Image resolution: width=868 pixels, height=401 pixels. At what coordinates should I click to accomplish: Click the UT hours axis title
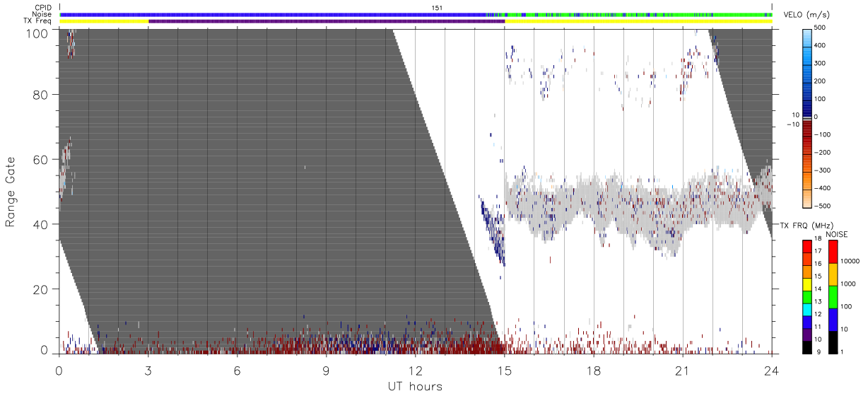click(415, 386)
